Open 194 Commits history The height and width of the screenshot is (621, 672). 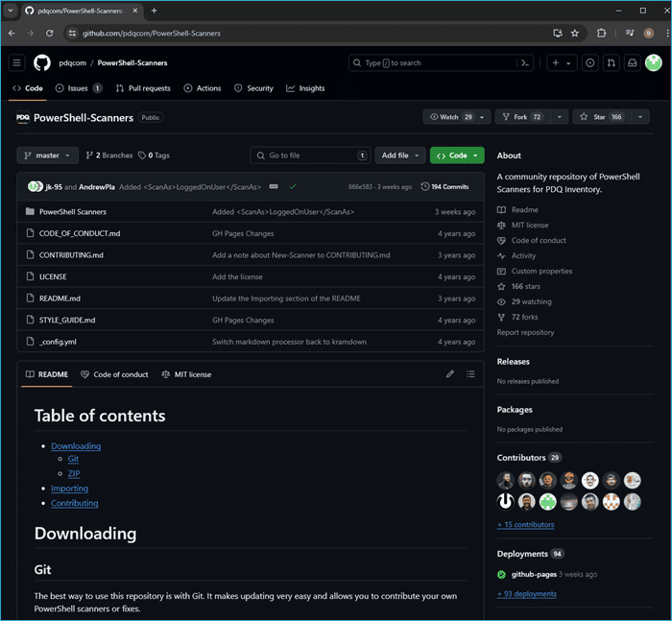coord(444,186)
